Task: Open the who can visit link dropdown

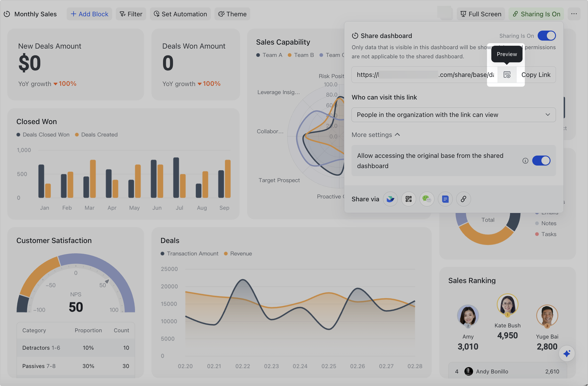Action: click(453, 115)
